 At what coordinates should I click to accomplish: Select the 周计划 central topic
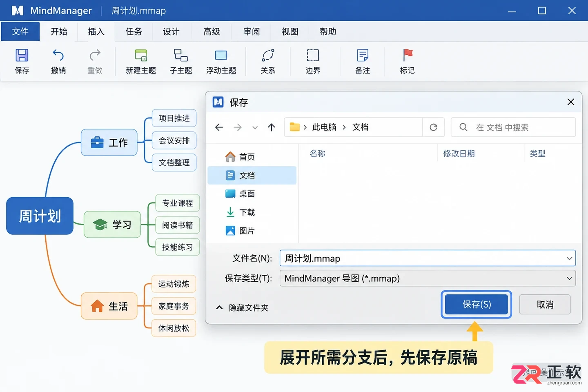pos(40,216)
